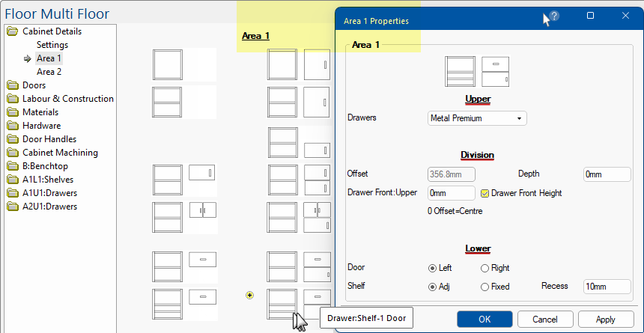Click the Upper section heading
The height and width of the screenshot is (333, 644).
(478, 99)
